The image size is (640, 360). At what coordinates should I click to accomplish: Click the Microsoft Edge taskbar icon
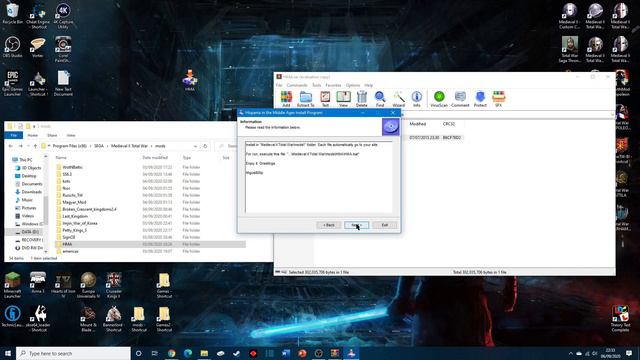[x=188, y=353]
